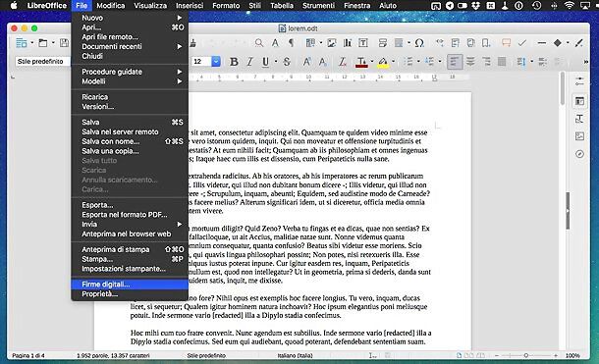Click the Clear Direct Formatting icon
Image resolution: width=599 pixels, height=364 pixels.
[343, 62]
